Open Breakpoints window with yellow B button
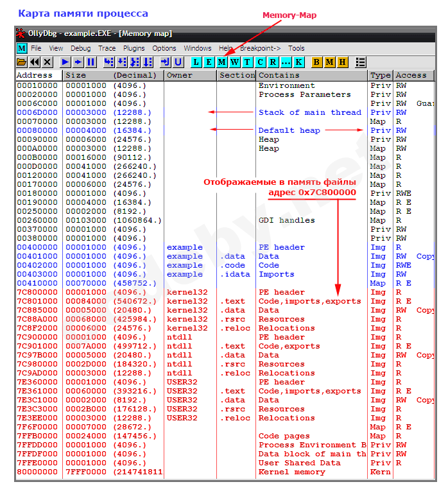Image resolution: width=448 pixels, height=491 pixels. [x=316, y=62]
